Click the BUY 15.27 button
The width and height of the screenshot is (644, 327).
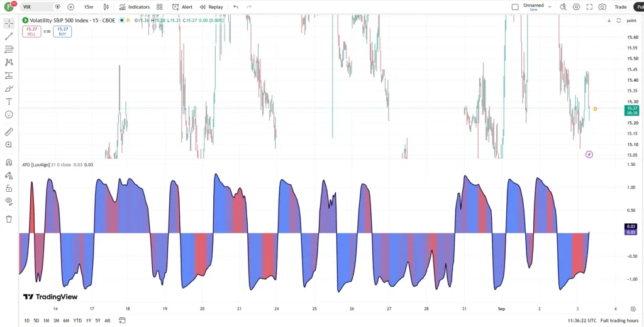[x=62, y=31]
